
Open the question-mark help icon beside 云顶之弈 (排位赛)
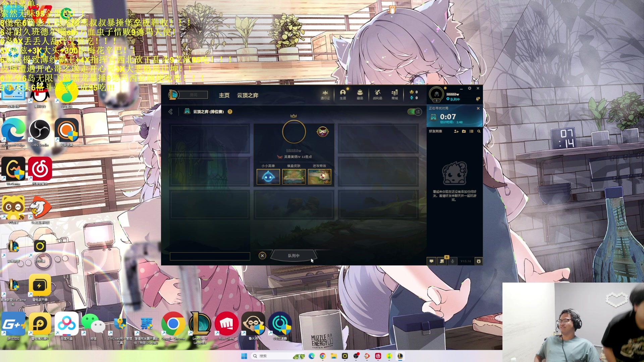click(230, 112)
